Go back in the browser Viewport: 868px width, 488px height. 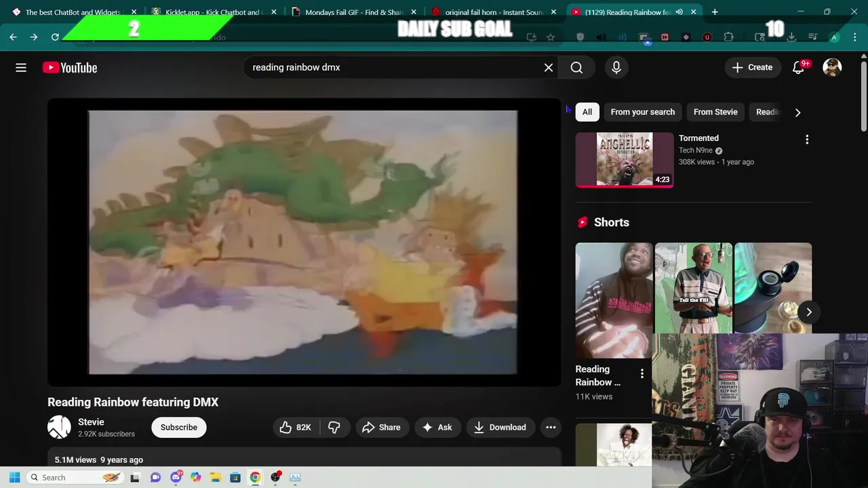(x=13, y=37)
